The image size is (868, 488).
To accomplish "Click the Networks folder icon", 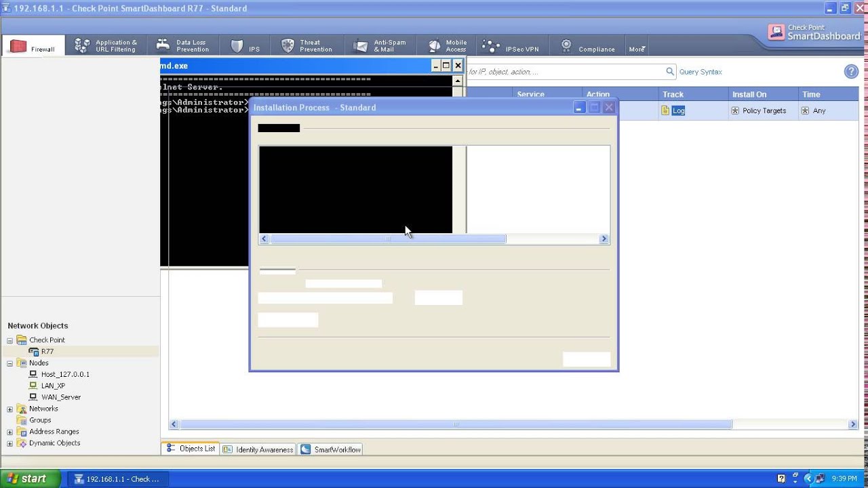I will pyautogui.click(x=21, y=409).
